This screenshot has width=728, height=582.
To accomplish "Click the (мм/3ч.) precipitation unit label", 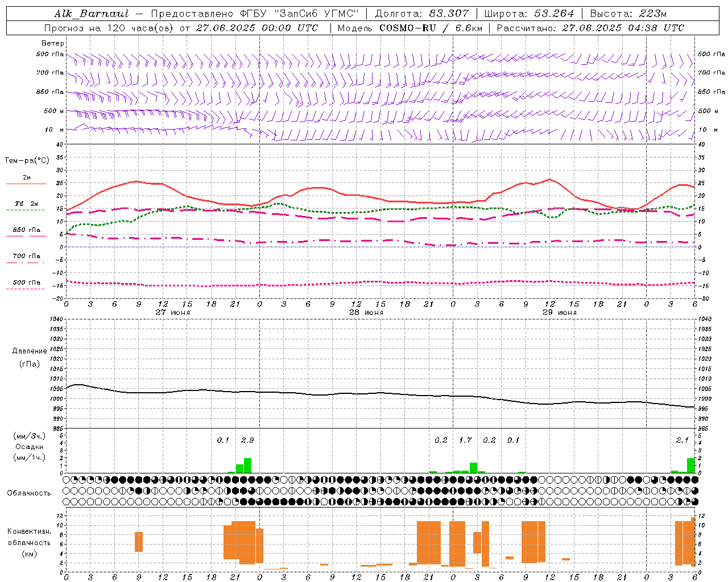I will (x=30, y=436).
